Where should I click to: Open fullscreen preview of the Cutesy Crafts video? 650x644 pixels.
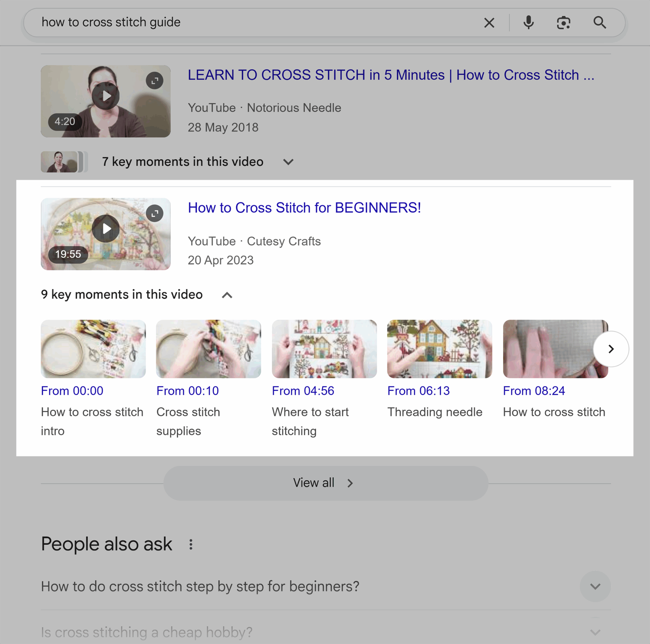tap(155, 213)
